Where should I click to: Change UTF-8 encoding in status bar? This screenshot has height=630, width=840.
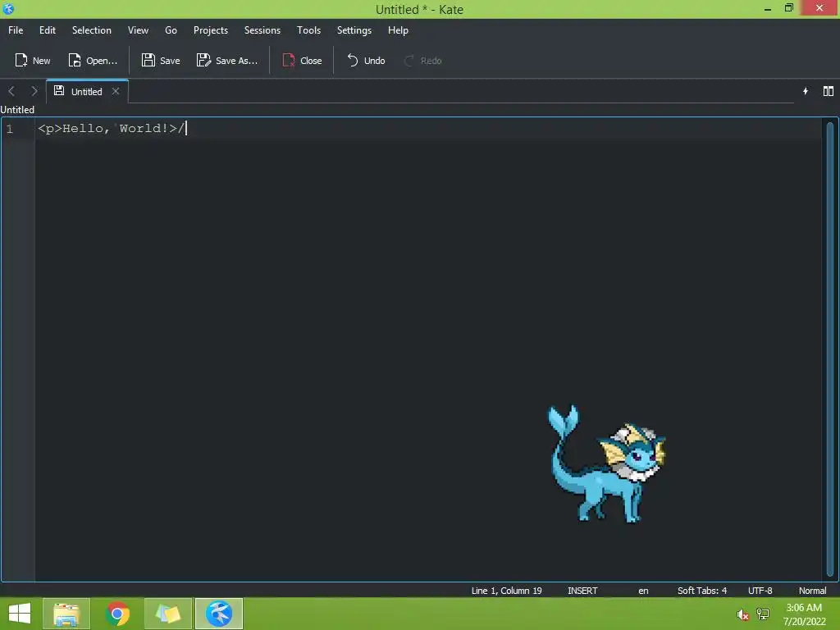[x=760, y=591]
